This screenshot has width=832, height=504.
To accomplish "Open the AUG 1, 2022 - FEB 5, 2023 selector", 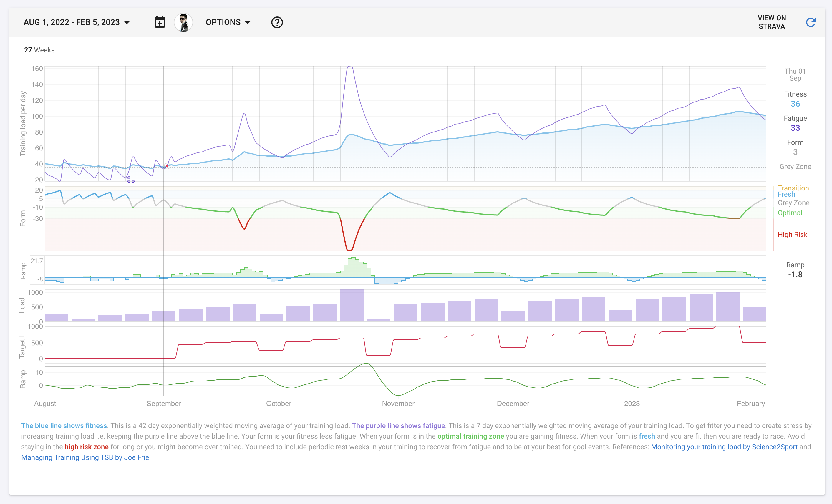I will click(77, 22).
